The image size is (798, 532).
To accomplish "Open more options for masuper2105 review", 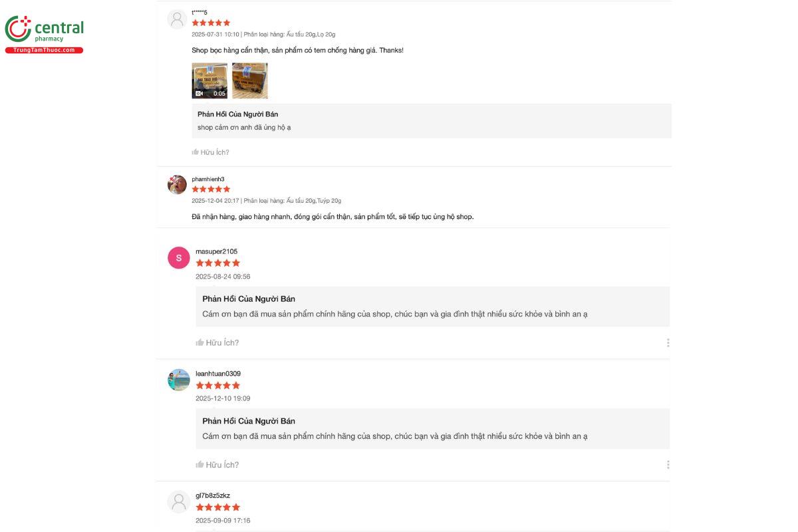I will (x=668, y=342).
